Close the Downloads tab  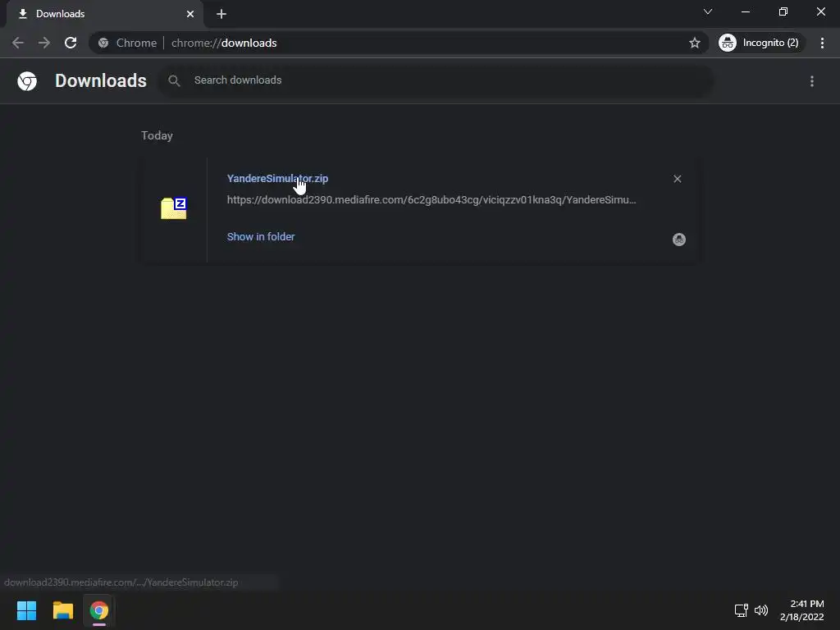(190, 14)
